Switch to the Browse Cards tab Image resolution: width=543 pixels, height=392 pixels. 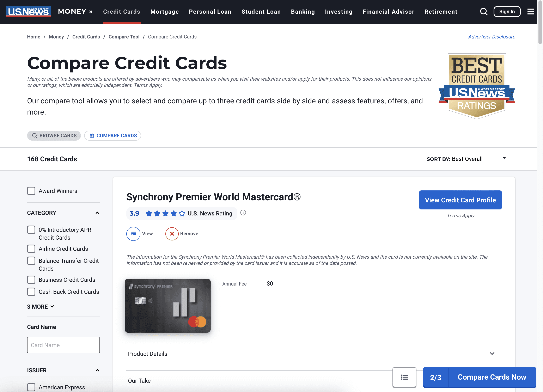tap(54, 136)
